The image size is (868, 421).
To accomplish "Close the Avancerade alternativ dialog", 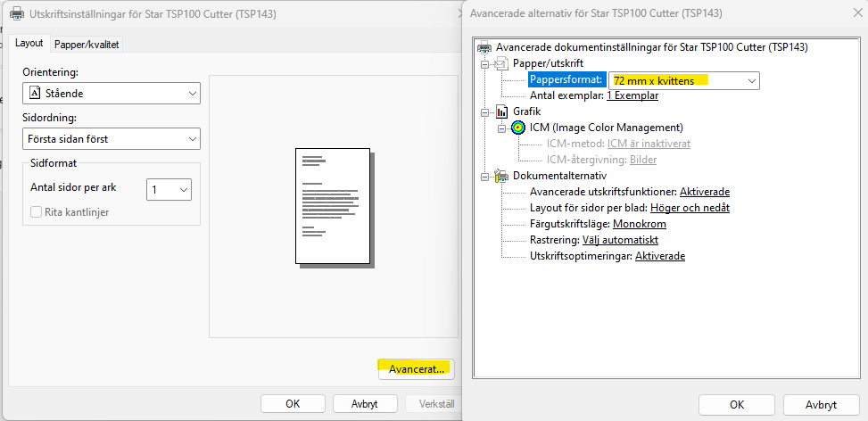I will coord(857,13).
